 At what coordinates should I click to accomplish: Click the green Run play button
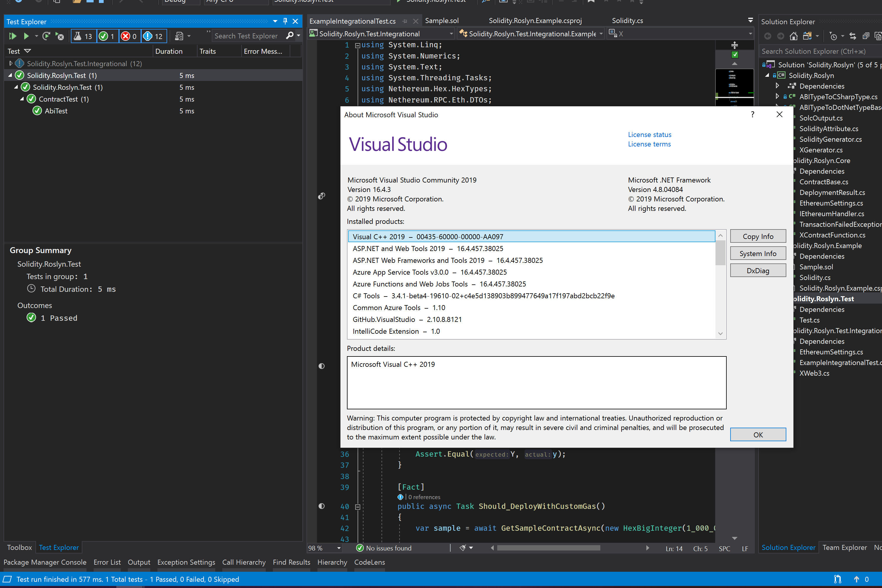point(26,36)
